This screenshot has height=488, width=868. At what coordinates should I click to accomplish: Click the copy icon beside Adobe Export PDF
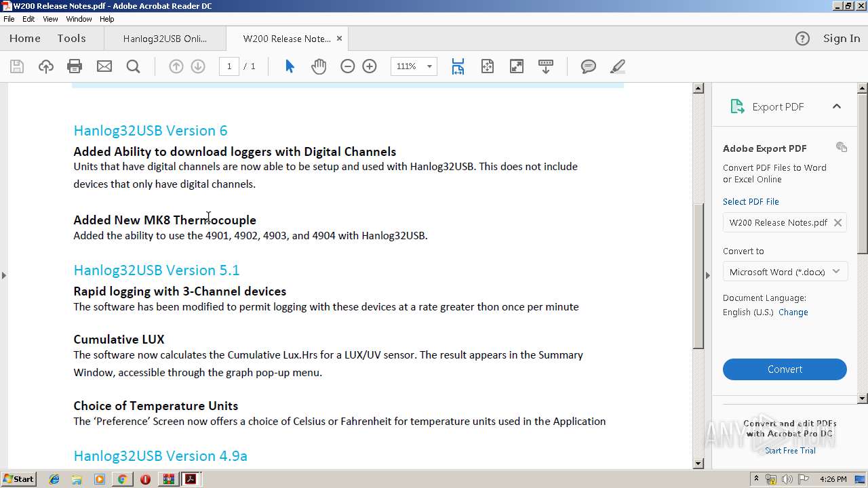(x=842, y=147)
